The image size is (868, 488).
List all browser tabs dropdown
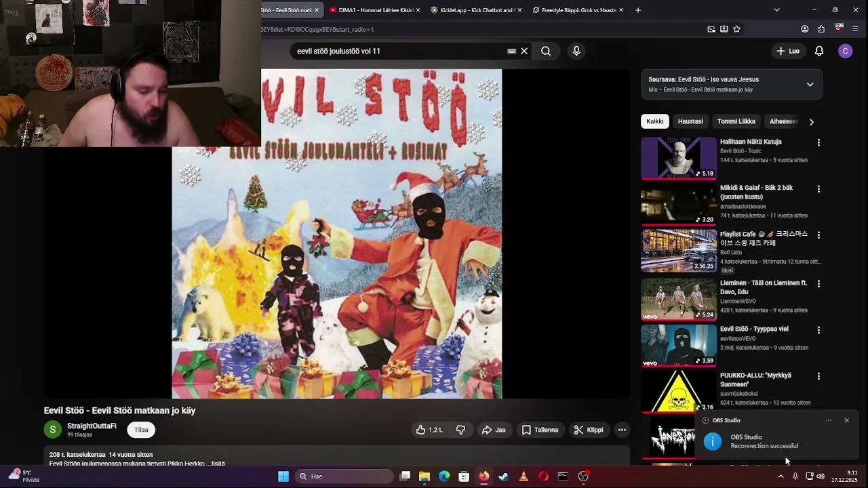pyautogui.click(x=776, y=10)
